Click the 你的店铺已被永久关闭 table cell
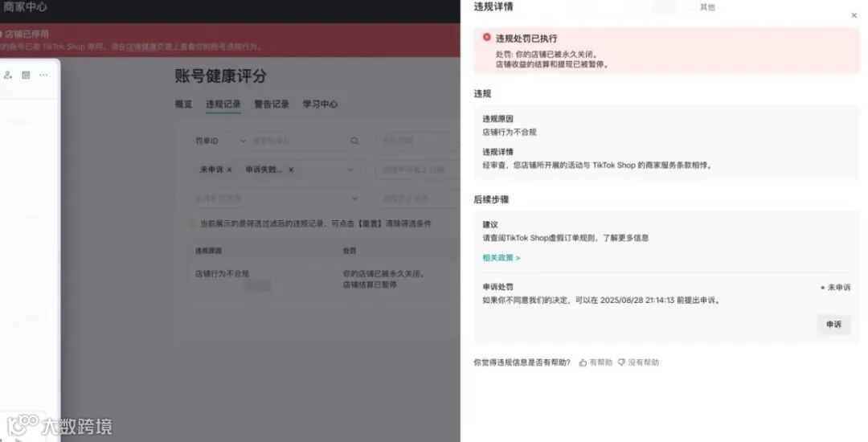 coord(383,274)
